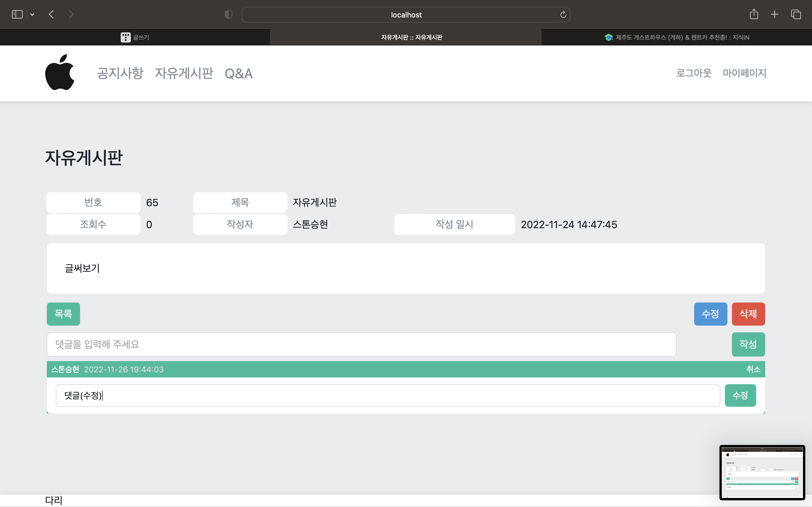Viewport: 812px width, 507px height.
Task: Focus the 댓글을 입력해 주세요 comment field
Action: (361, 344)
